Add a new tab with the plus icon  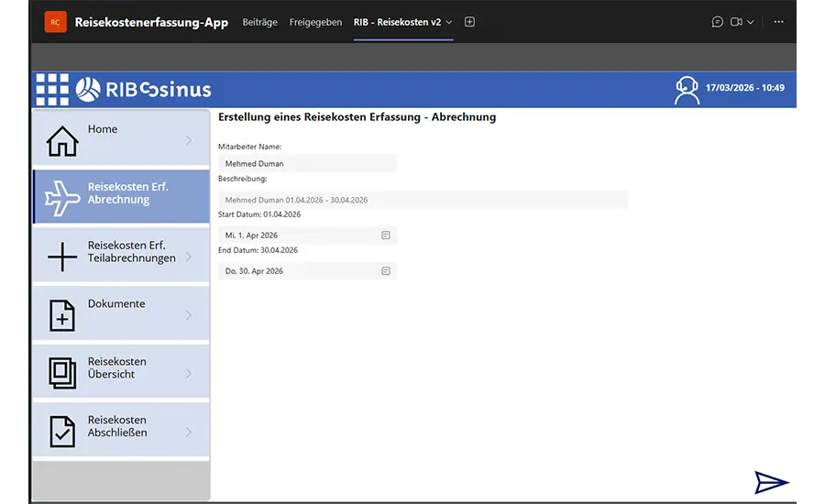coord(469,22)
